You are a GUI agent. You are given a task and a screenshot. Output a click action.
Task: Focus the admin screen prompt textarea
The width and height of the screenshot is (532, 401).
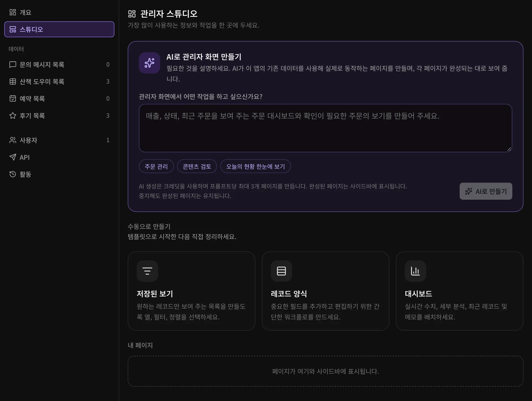[325, 128]
